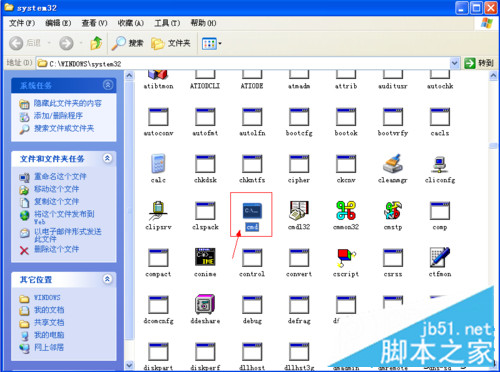Toggle the Folders pane button

[x=171, y=43]
